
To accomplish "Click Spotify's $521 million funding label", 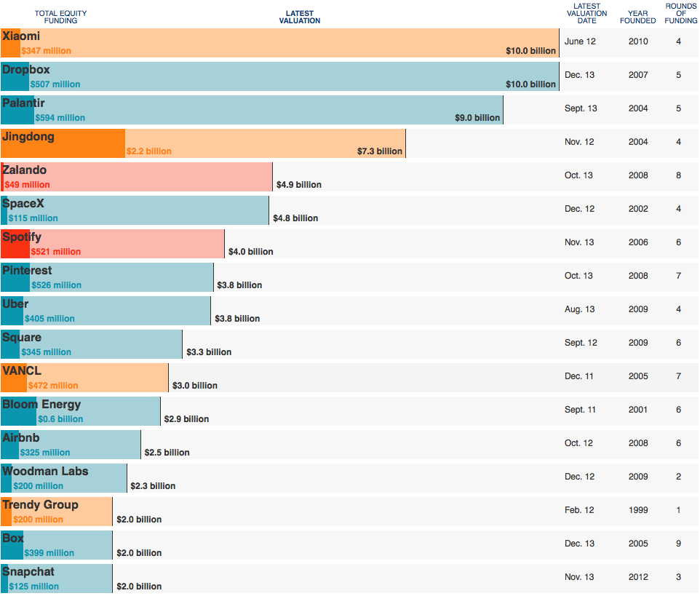I will tap(56, 252).
